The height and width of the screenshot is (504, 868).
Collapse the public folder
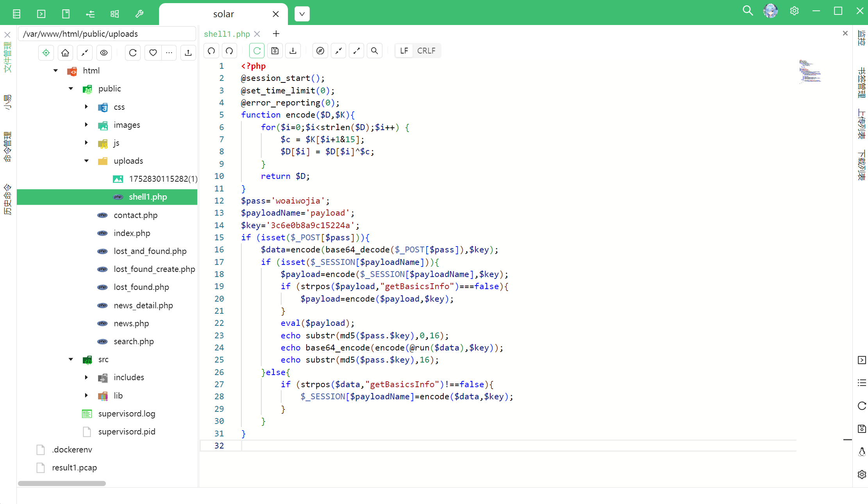[x=71, y=89]
